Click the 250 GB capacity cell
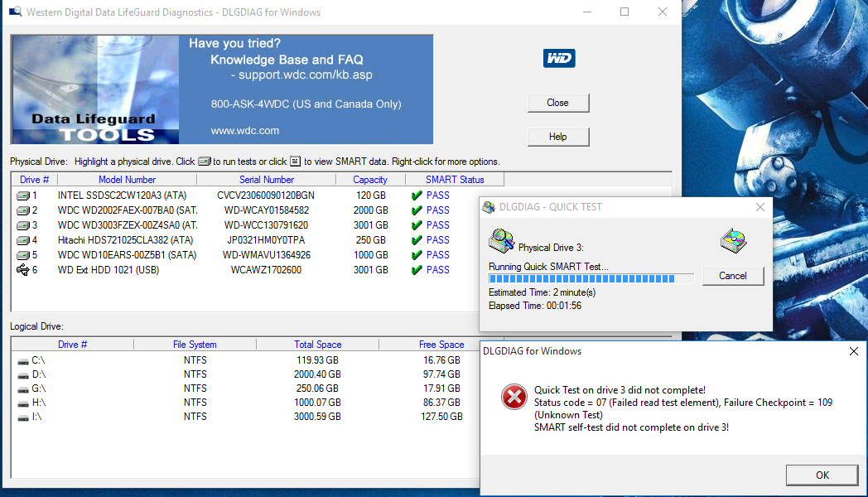The height and width of the screenshot is (497, 868). click(x=371, y=240)
